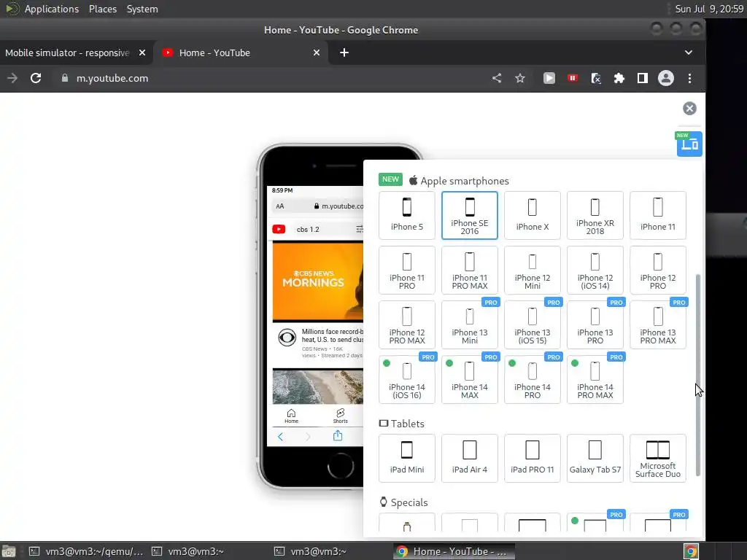Tap the simulated Safari back arrow
Screen dimensions: 747x560
tap(280, 437)
